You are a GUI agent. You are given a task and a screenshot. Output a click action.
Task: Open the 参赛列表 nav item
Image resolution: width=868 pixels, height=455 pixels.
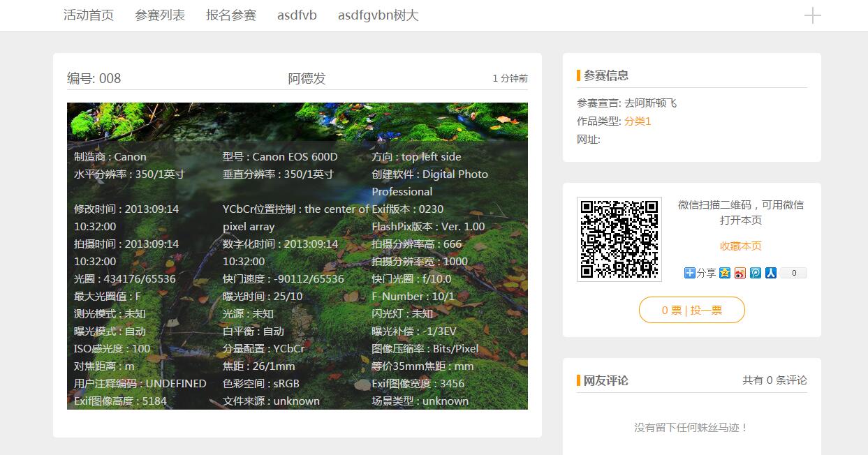[160, 15]
